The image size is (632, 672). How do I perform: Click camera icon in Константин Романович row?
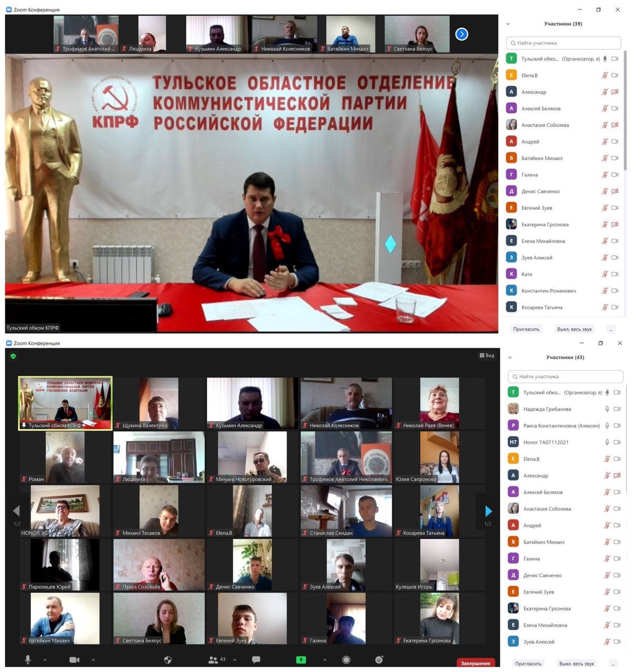615,290
